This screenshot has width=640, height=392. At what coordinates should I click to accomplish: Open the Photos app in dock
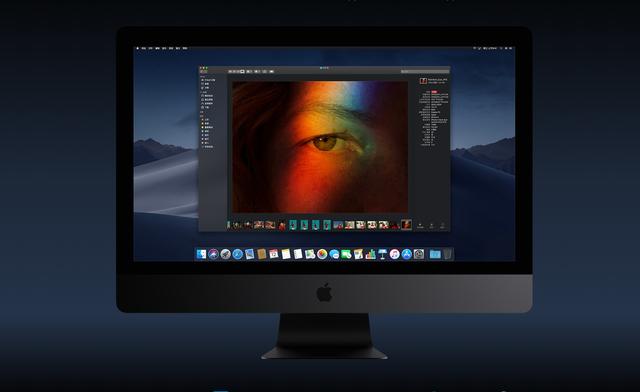click(x=322, y=254)
